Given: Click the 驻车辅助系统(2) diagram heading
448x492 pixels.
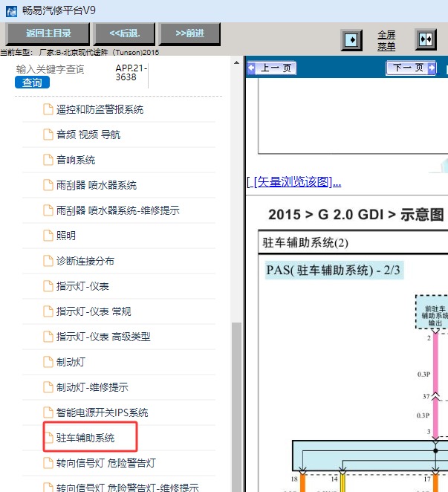Looking at the screenshot, I should 305,243.
